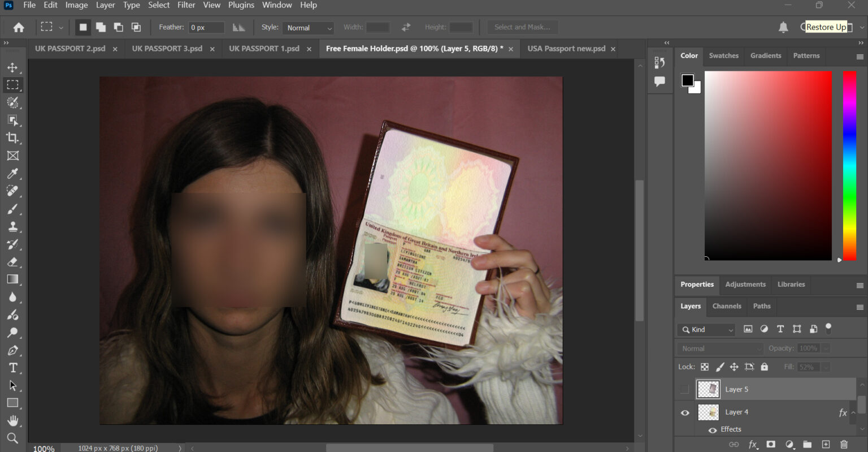Show Layer 5 visibility box
The width and height of the screenshot is (868, 452).
pyautogui.click(x=685, y=389)
